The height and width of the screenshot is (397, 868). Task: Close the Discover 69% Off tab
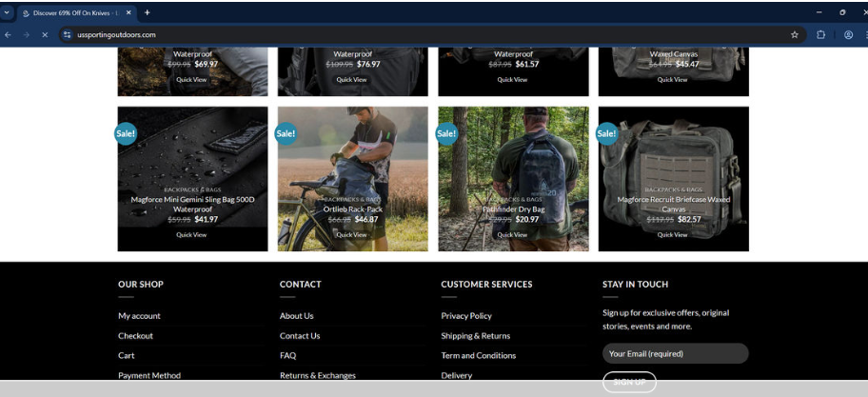pos(128,12)
